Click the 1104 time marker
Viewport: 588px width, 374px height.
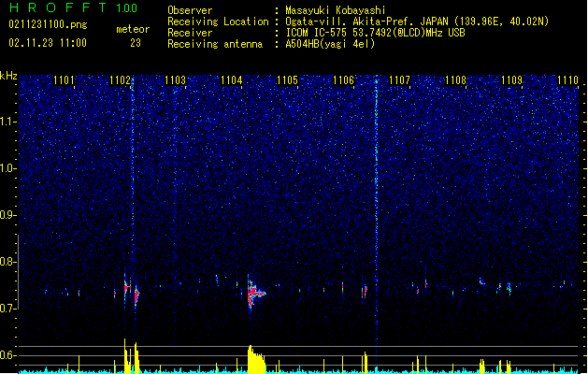[x=232, y=80]
